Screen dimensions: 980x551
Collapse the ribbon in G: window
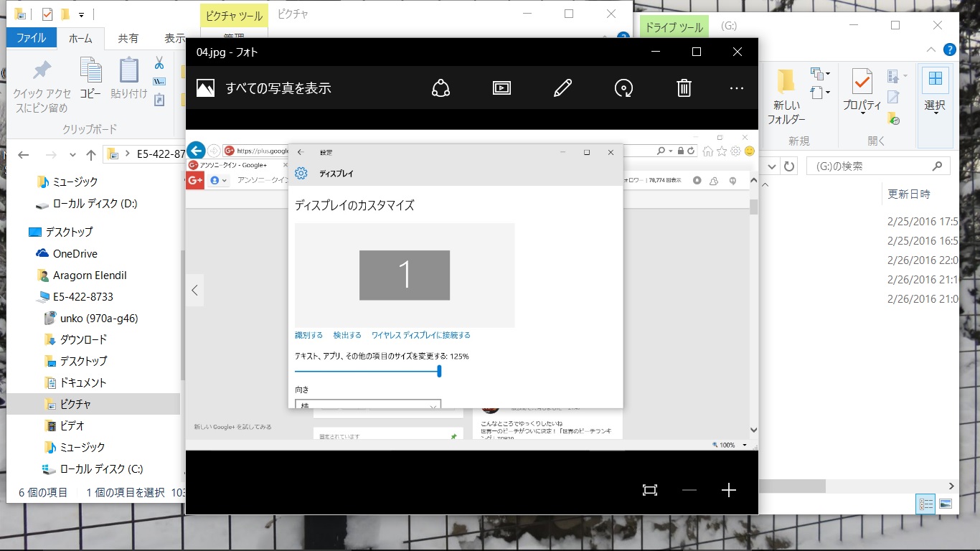click(930, 50)
